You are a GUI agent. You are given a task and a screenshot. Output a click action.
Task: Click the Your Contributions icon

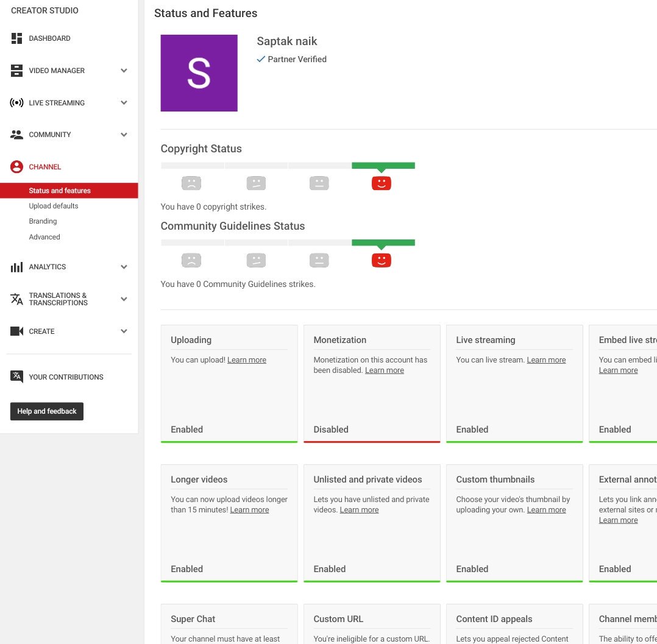(16, 377)
